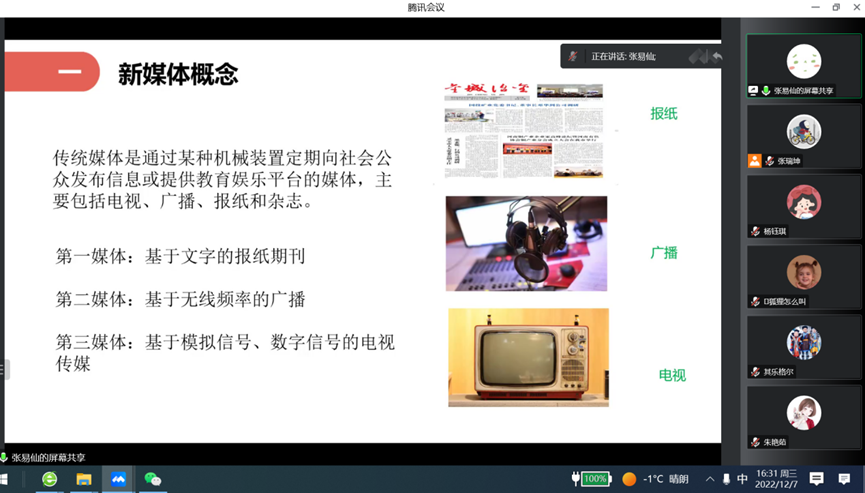Click the '第一媒体：基于文字的报纸期刊' line
Image resolution: width=865 pixels, height=493 pixels.
click(180, 256)
